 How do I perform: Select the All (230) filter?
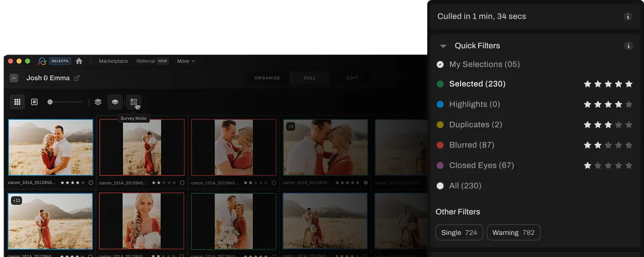click(465, 186)
